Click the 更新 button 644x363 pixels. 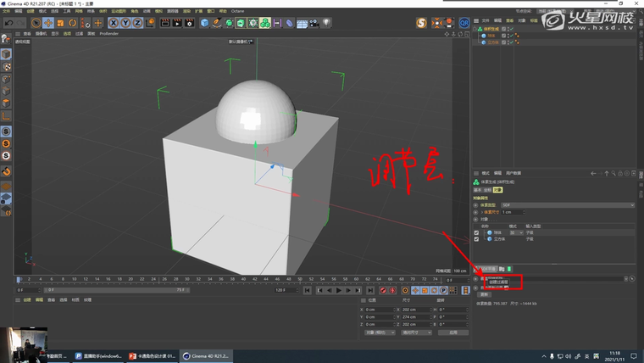pos(485,294)
